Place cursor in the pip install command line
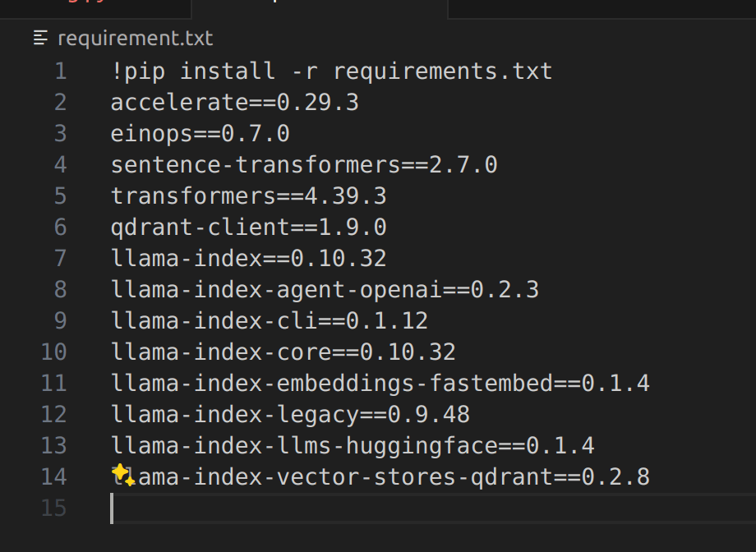This screenshot has height=552, width=756. point(331,71)
